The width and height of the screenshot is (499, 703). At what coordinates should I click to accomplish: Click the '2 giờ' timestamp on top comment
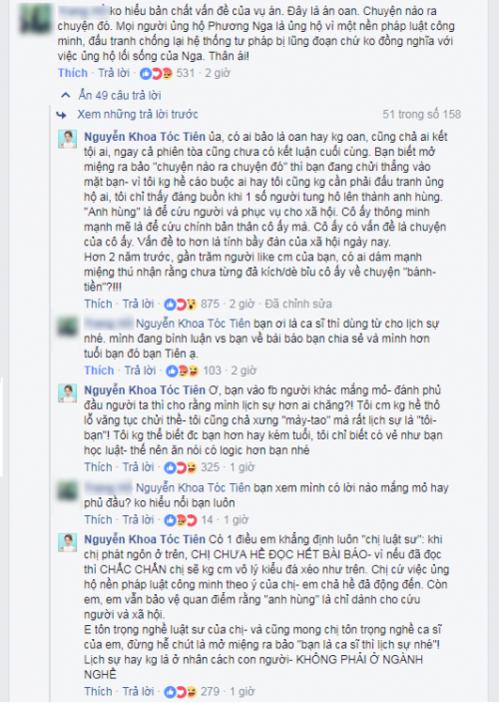(x=217, y=73)
